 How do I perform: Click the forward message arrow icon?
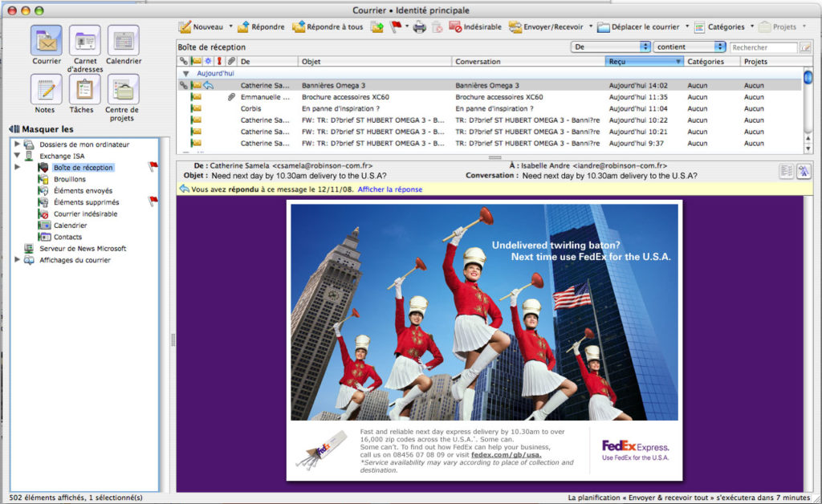tap(377, 26)
